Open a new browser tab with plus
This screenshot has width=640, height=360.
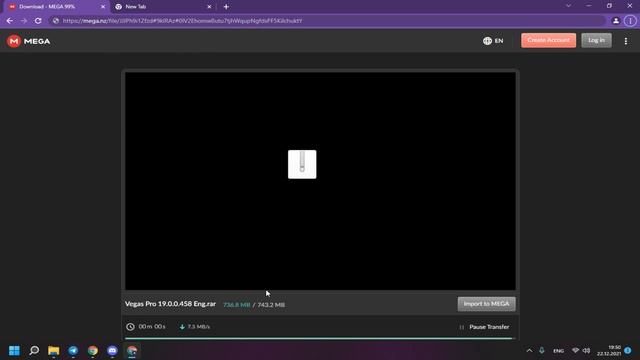(226, 7)
